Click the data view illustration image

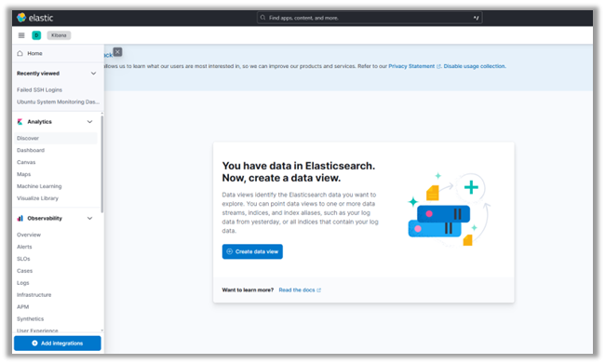450,210
